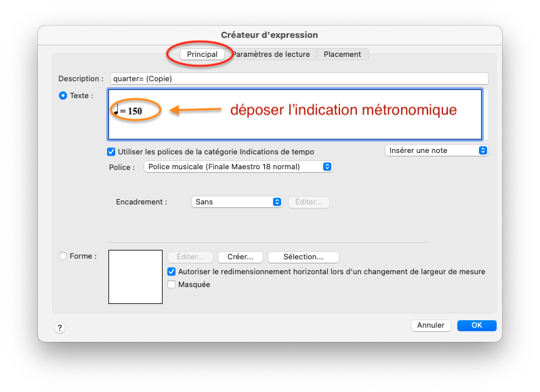Click the Sélection... button
Screen dimensions: 540x392
[x=303, y=257]
